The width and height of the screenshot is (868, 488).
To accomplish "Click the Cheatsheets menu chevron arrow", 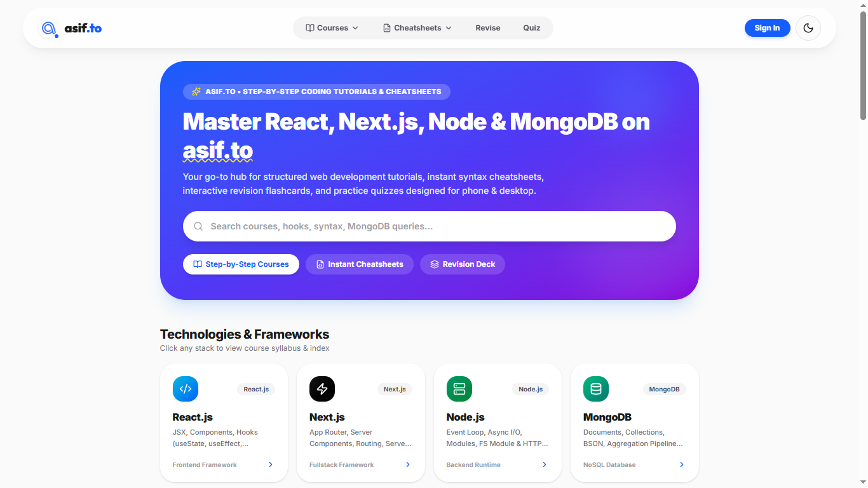I will (449, 28).
